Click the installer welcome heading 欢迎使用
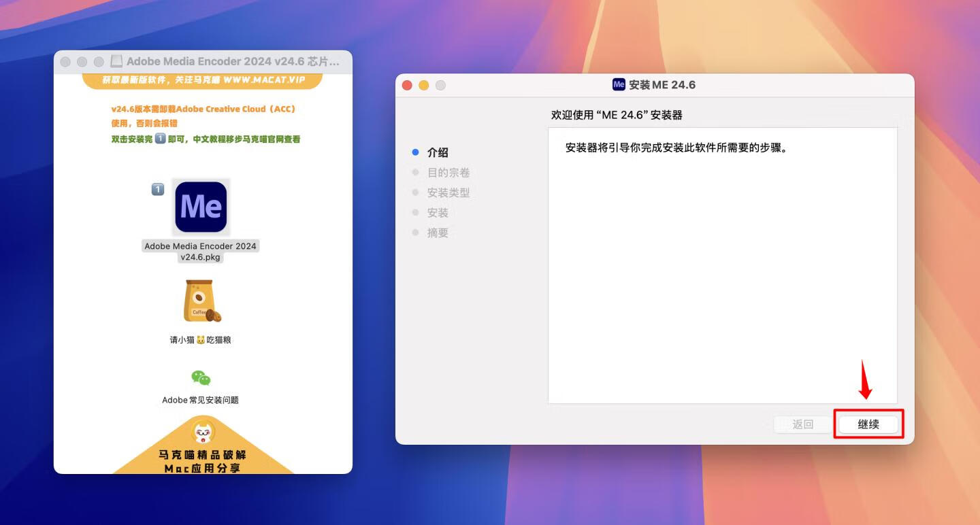The height and width of the screenshot is (525, 980). [x=617, y=115]
